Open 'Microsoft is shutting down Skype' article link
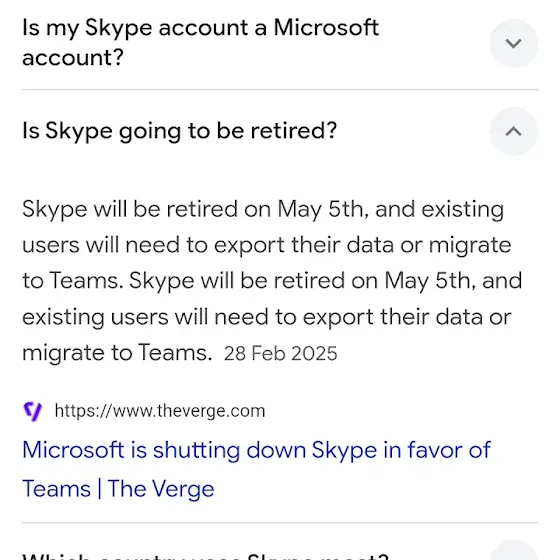The height and width of the screenshot is (560, 560). pos(256,449)
